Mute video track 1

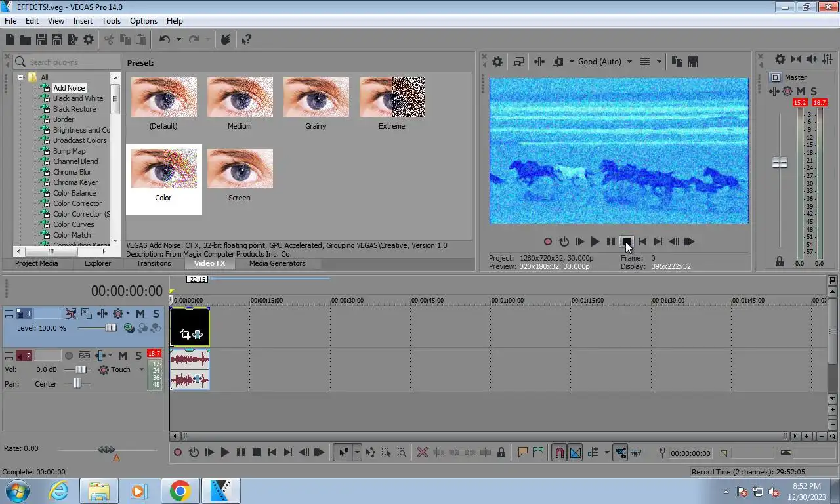[x=140, y=314]
